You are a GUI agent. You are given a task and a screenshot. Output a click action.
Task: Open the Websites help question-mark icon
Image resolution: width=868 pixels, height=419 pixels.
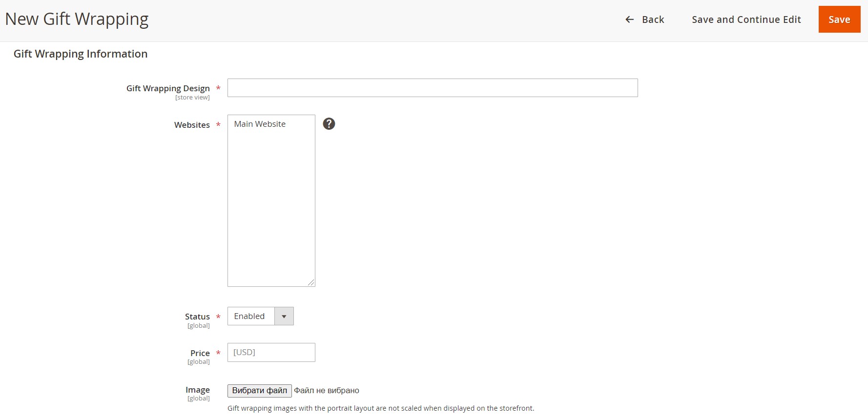(x=329, y=124)
